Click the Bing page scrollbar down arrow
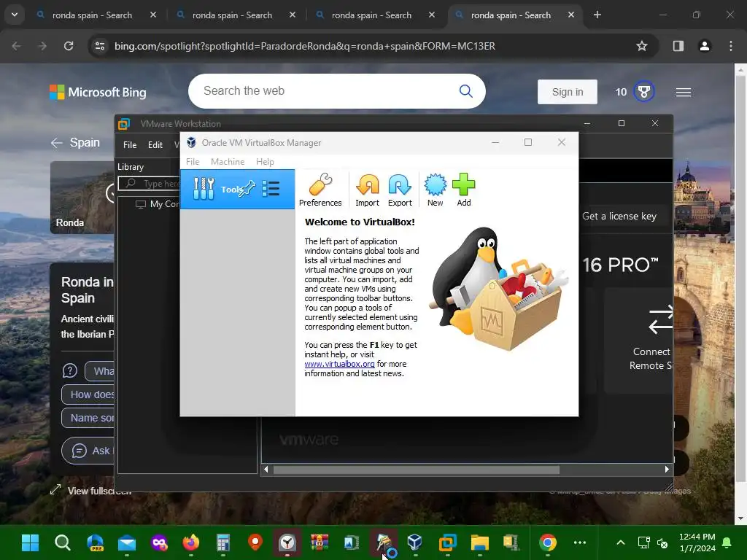The width and height of the screenshot is (747, 560). 740,518
